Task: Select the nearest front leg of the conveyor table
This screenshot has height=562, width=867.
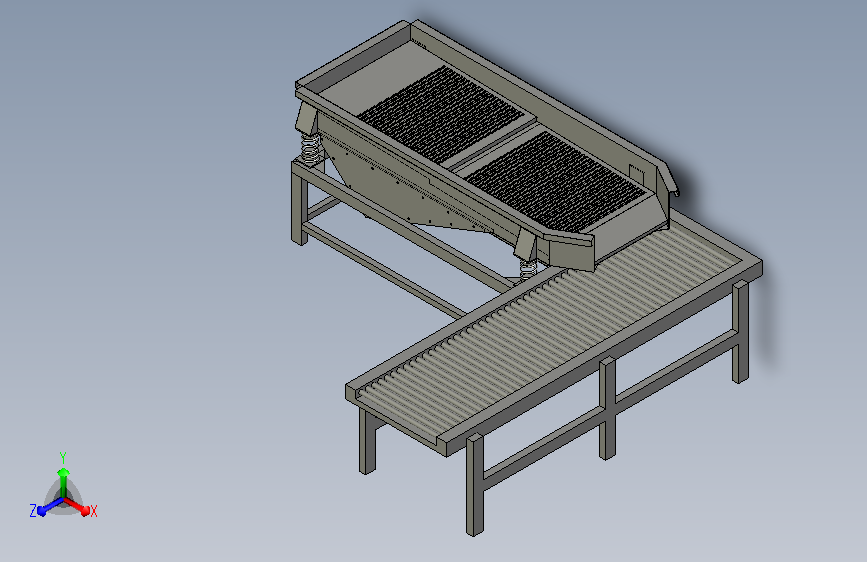Action: click(x=474, y=486)
